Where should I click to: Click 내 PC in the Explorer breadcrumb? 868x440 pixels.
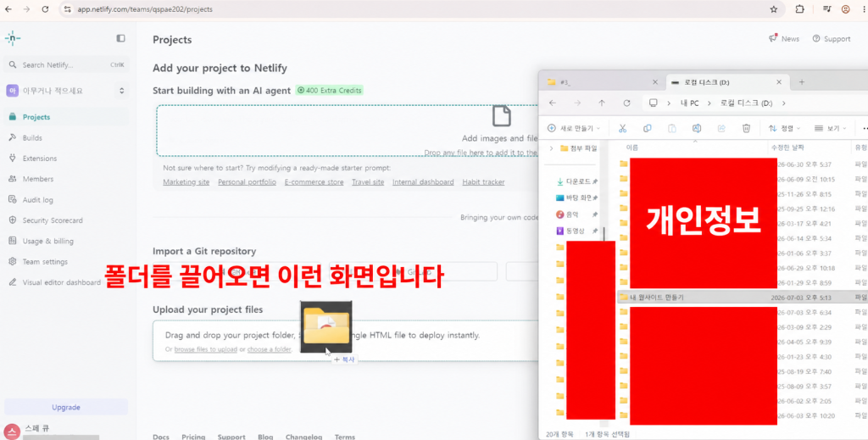pyautogui.click(x=690, y=103)
